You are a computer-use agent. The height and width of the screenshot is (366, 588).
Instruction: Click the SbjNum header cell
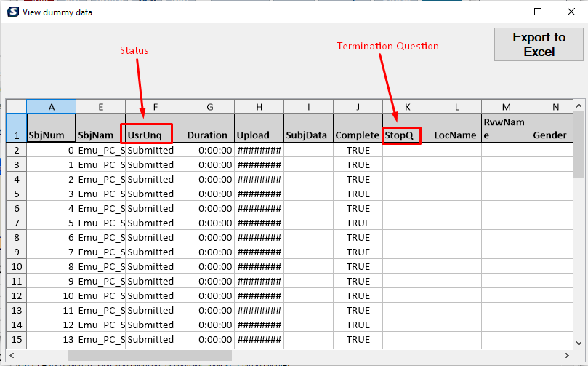[x=52, y=128]
